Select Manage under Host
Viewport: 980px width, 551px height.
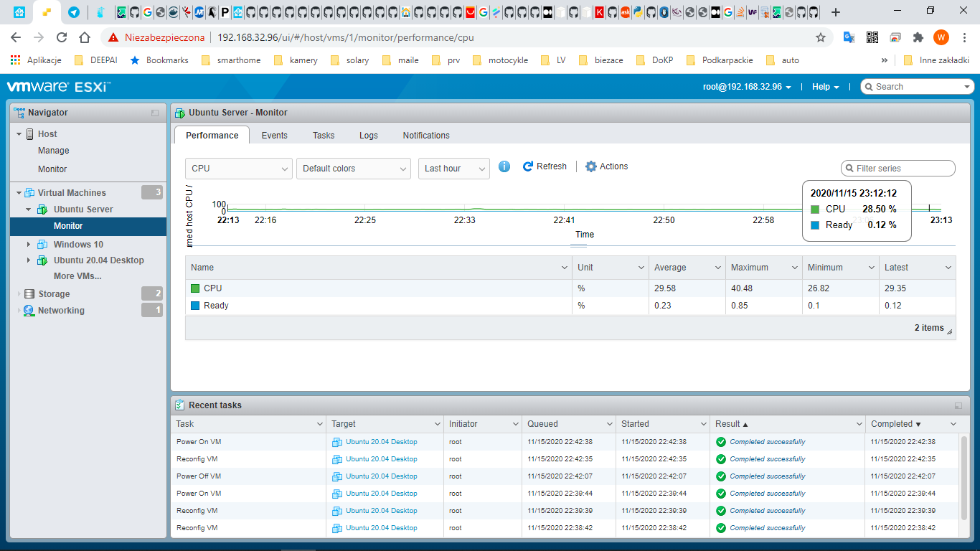tap(54, 151)
